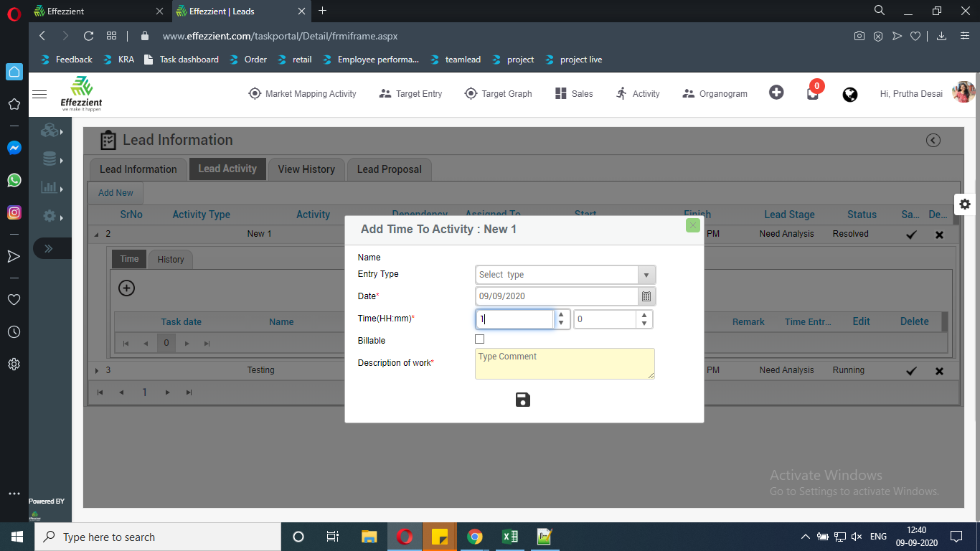Close the Add Time To Activity dialog
This screenshot has width=980, height=551.
692,225
